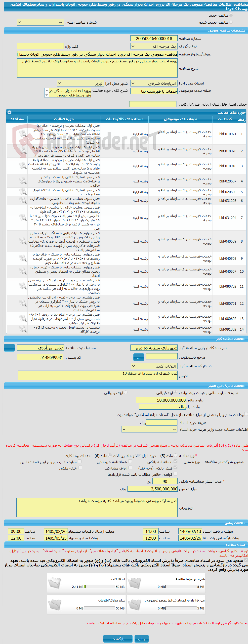This screenshot has width=248, height=644.
Task: Click the شرایط و ضوابط مناقصه progress bar
Action: pyautogui.click(x=181, y=587)
